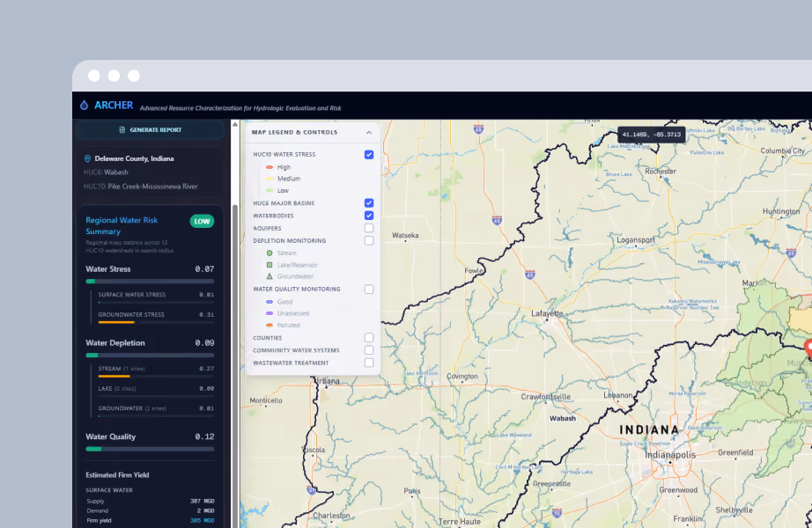This screenshot has height=528, width=812.
Task: Click the ARCHER water drop logo icon
Action: point(84,105)
